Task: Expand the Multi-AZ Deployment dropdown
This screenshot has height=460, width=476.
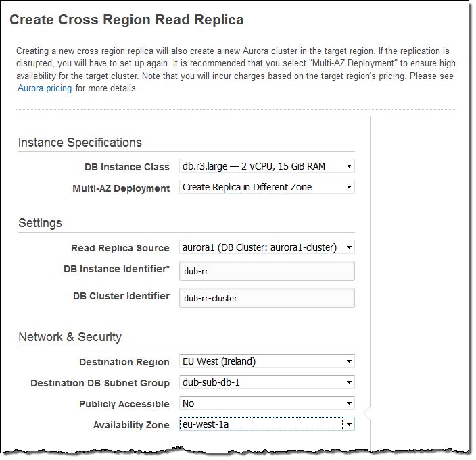Action: coord(266,187)
